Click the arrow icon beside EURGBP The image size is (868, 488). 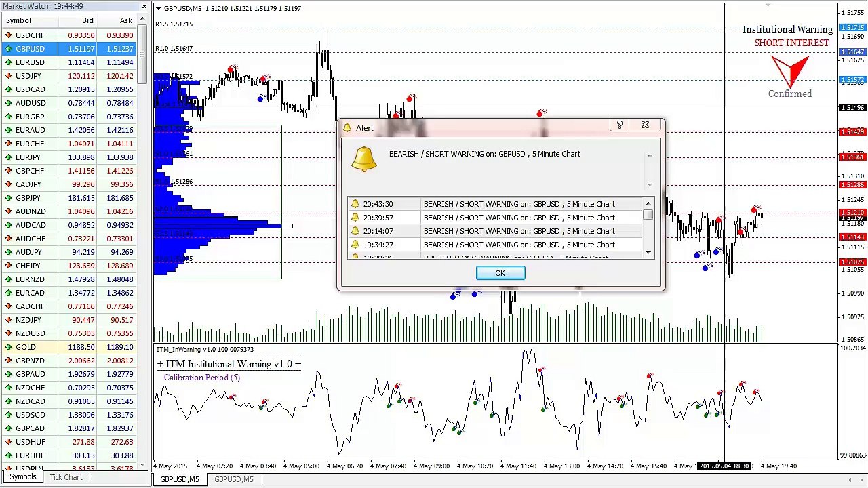click(x=8, y=117)
